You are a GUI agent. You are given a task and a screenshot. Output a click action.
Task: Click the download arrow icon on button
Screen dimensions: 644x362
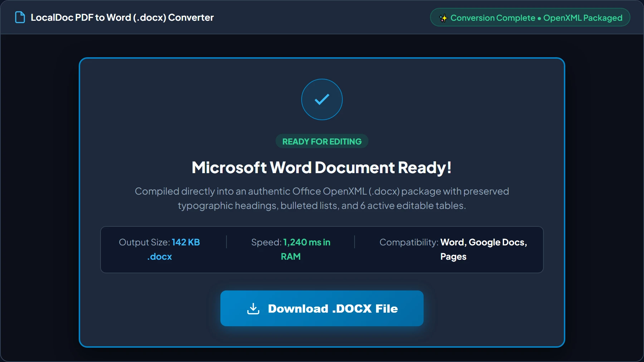click(x=253, y=308)
